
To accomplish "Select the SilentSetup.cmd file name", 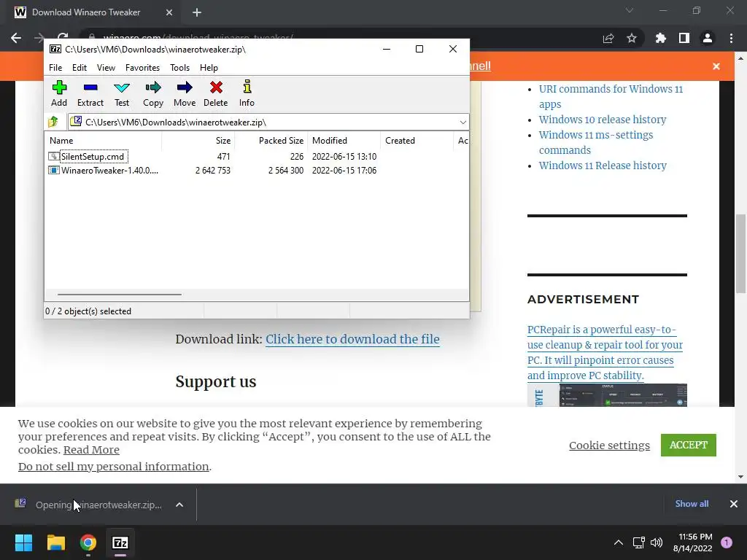I will tap(93, 157).
